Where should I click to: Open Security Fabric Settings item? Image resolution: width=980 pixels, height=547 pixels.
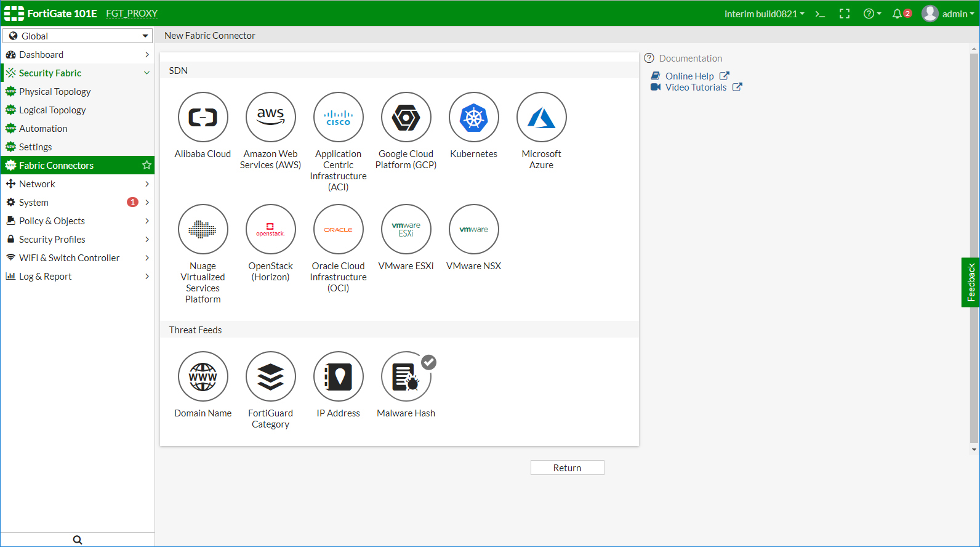point(78,147)
